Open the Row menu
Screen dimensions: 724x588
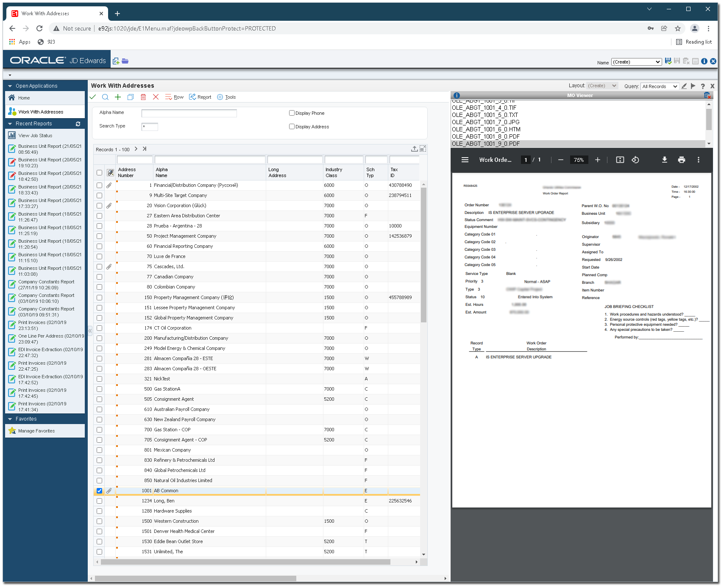pos(174,97)
